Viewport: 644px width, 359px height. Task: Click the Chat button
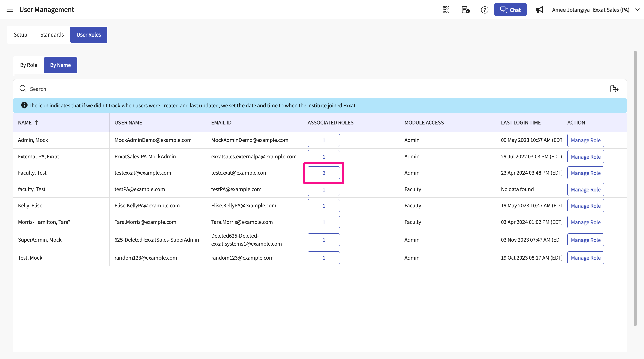[x=510, y=10]
